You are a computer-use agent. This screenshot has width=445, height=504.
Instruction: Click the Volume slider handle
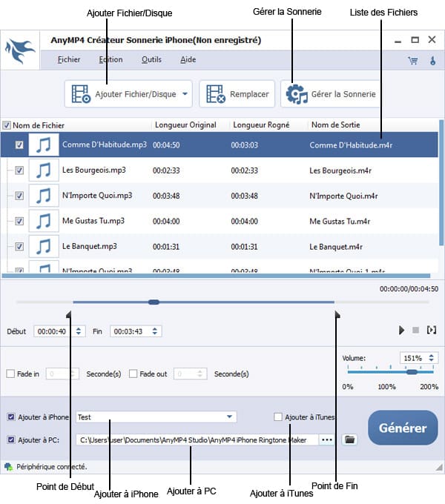click(412, 372)
